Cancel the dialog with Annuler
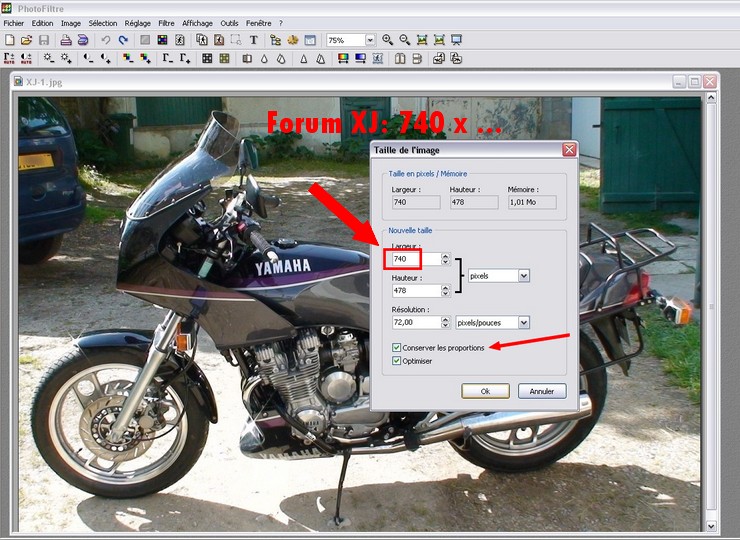The width and height of the screenshot is (740, 540). [542, 391]
